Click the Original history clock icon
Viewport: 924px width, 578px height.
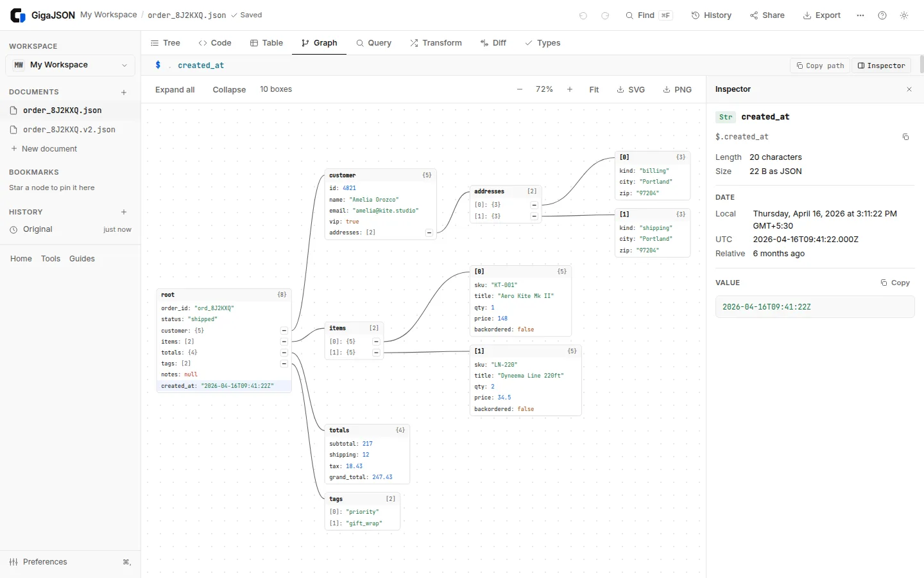(13, 229)
